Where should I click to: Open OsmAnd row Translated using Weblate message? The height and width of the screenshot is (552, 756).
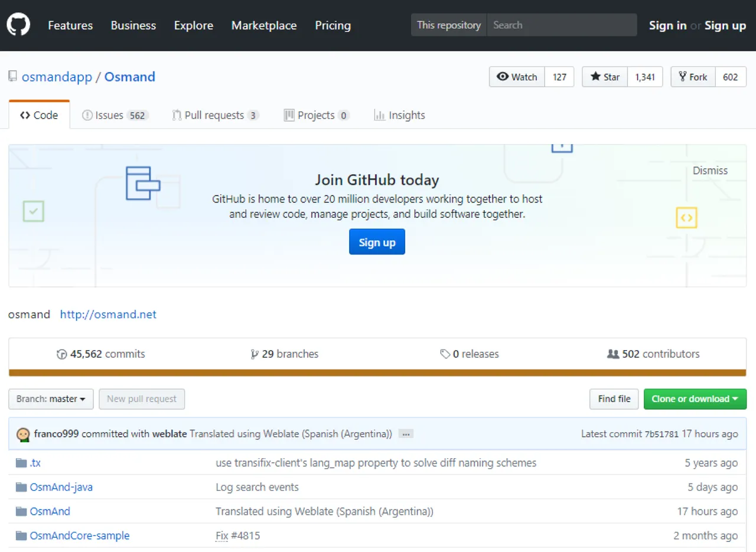pos(324,511)
